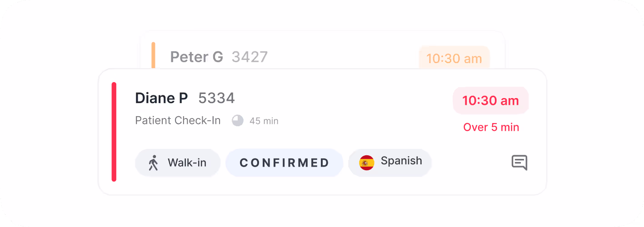644x227 pixels.
Task: Click the walking person icon
Action: [154, 163]
